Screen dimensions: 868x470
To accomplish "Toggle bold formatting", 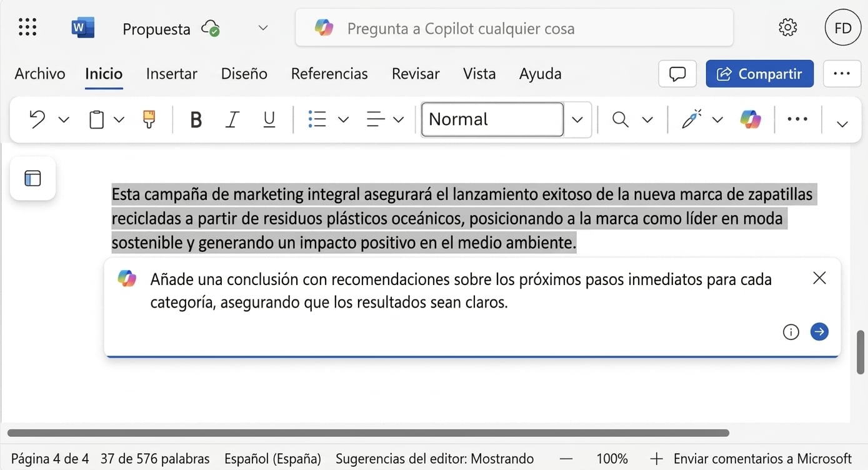I will point(196,119).
